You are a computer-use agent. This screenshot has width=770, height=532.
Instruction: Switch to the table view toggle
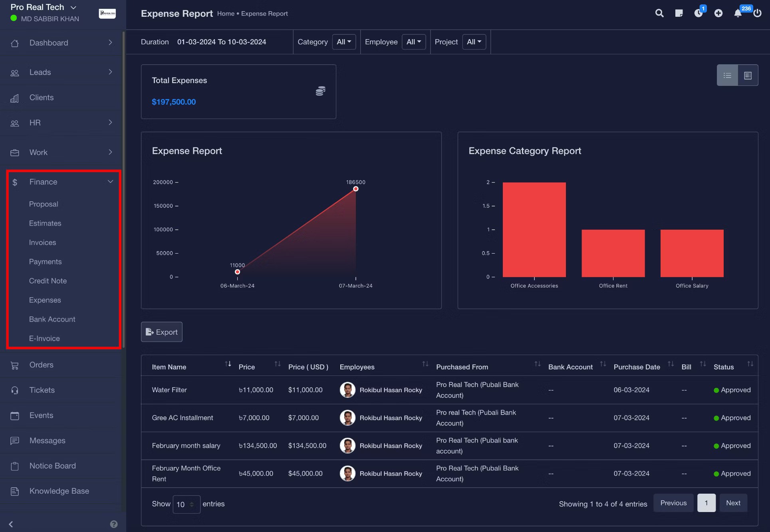pos(748,75)
